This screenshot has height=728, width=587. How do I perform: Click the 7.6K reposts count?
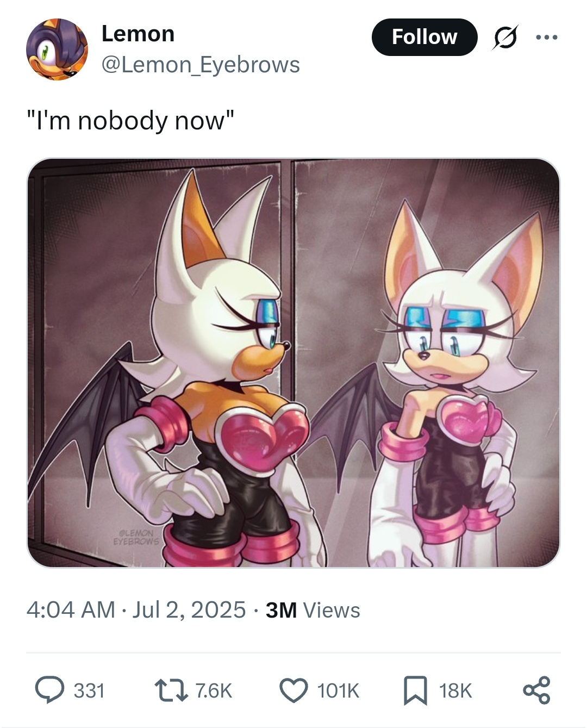pyautogui.click(x=214, y=690)
